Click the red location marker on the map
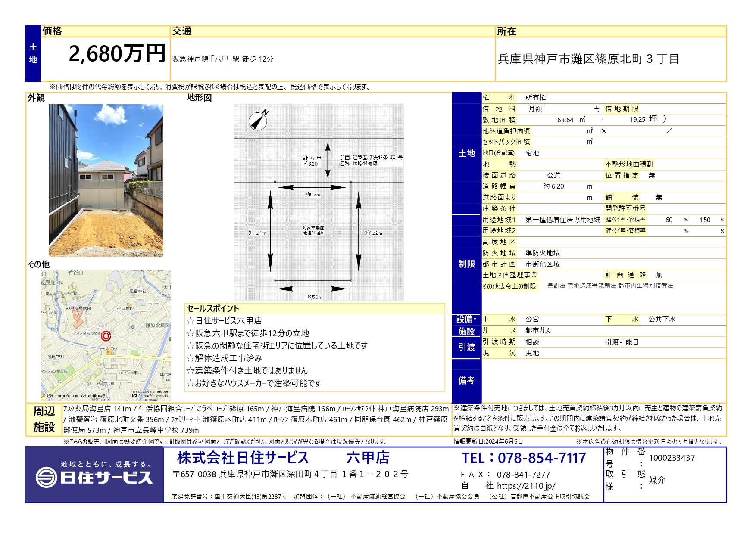 point(106,336)
